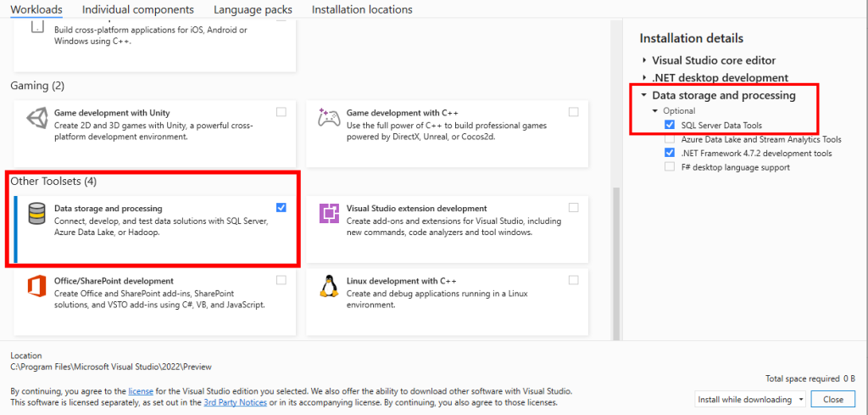Click the database icon for Data storage
This screenshot has width=868, height=415.
pos(36,214)
